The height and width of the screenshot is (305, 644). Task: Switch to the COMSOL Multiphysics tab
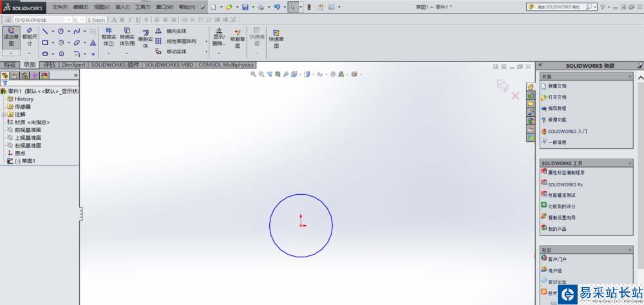pos(227,65)
